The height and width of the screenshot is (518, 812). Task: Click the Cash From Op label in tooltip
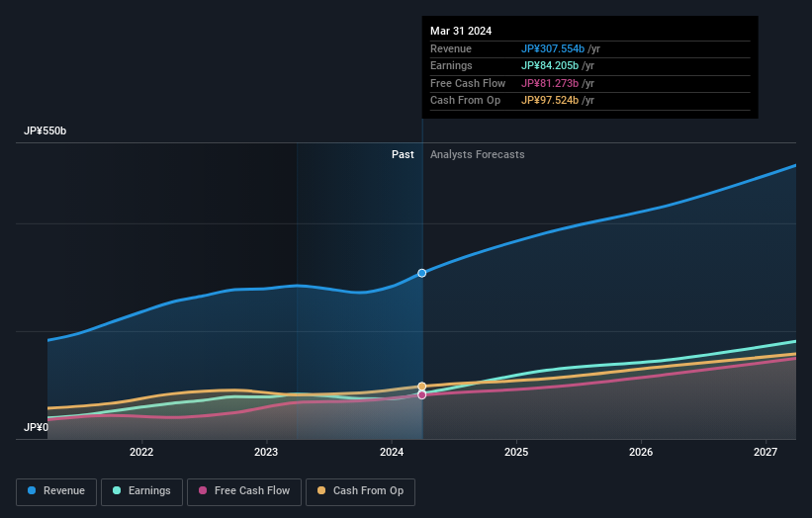point(466,101)
